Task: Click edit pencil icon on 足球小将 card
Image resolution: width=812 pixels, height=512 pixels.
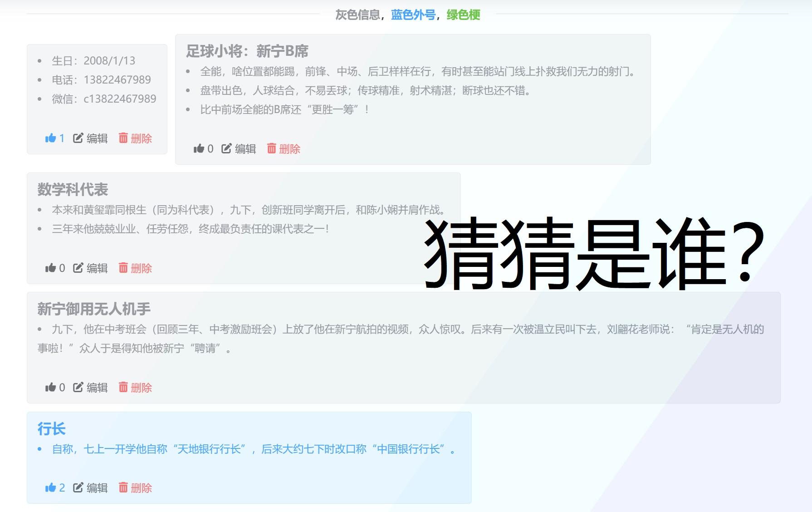Action: point(226,148)
